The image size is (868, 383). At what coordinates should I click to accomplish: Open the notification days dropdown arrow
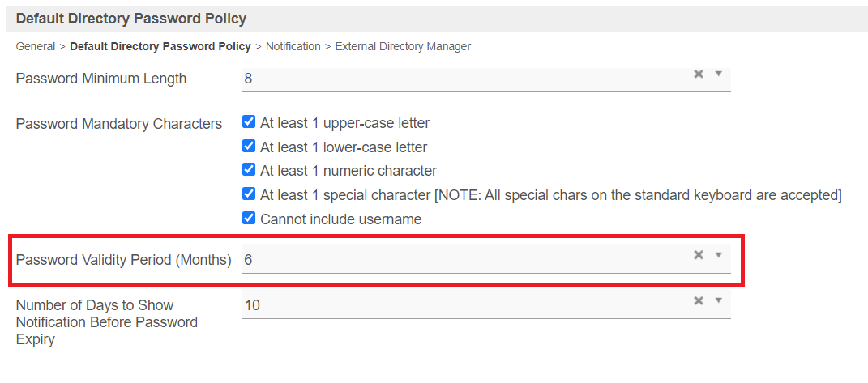718,300
